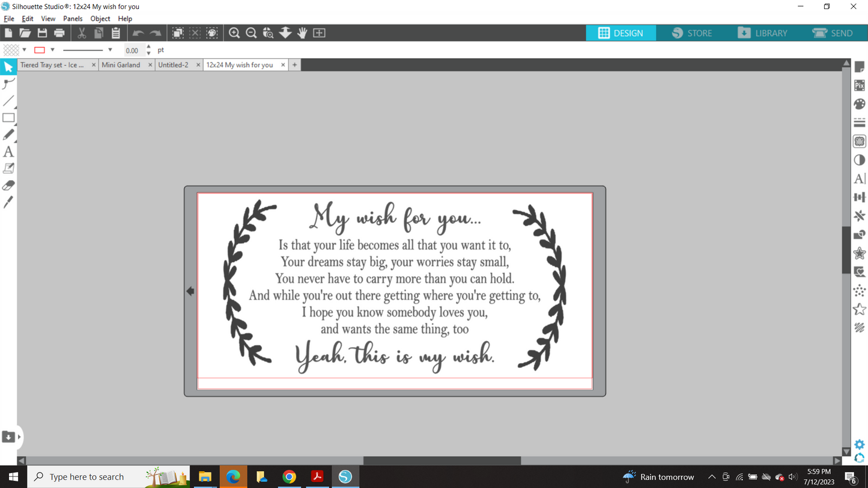This screenshot has width=868, height=488.
Task: Open Page Setup panel icon
Action: tap(860, 67)
